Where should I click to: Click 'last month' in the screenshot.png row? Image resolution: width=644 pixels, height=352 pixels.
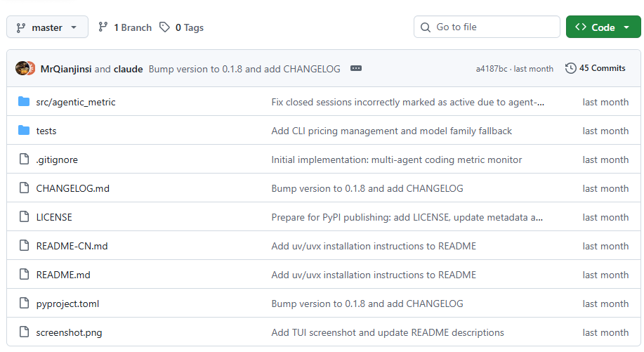coord(605,332)
